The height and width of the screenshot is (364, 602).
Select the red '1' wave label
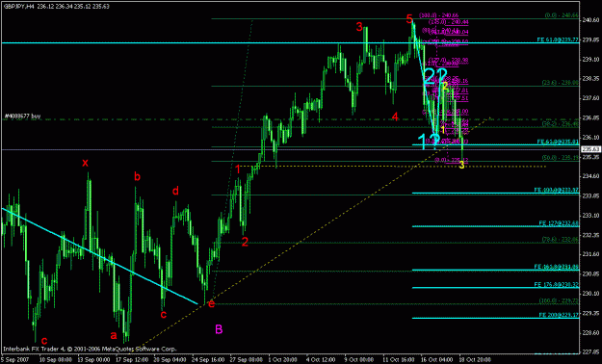click(238, 169)
